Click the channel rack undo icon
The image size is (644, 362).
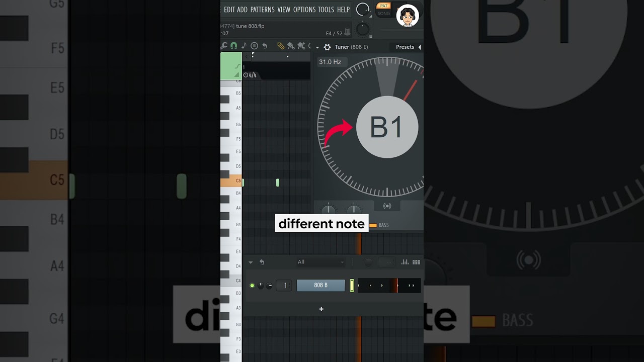pos(262,262)
